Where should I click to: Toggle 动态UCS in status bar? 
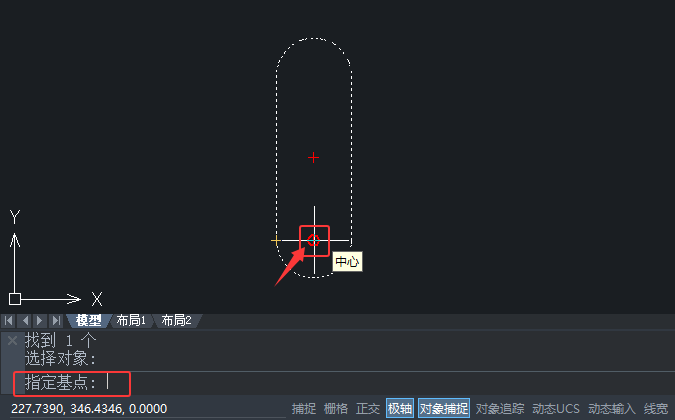point(556,408)
